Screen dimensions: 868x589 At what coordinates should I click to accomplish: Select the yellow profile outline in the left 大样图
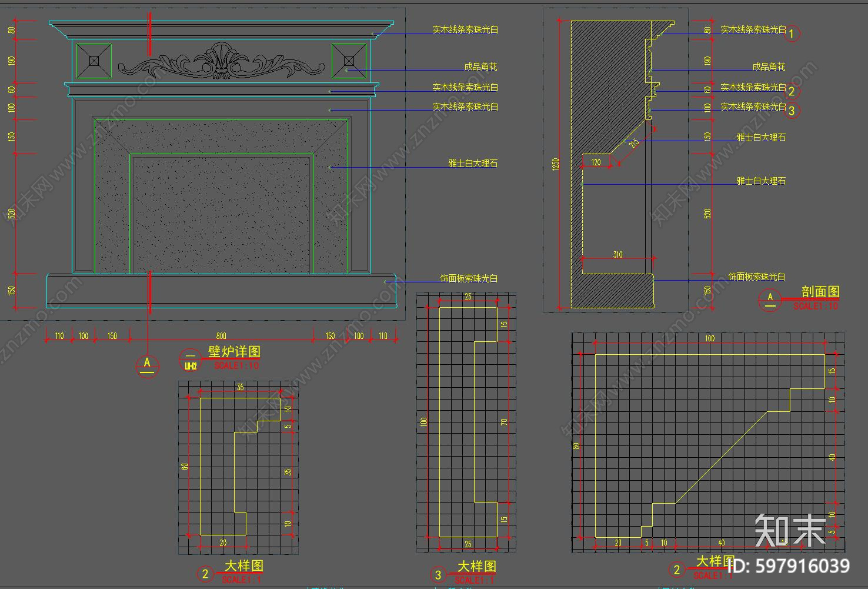240,467
